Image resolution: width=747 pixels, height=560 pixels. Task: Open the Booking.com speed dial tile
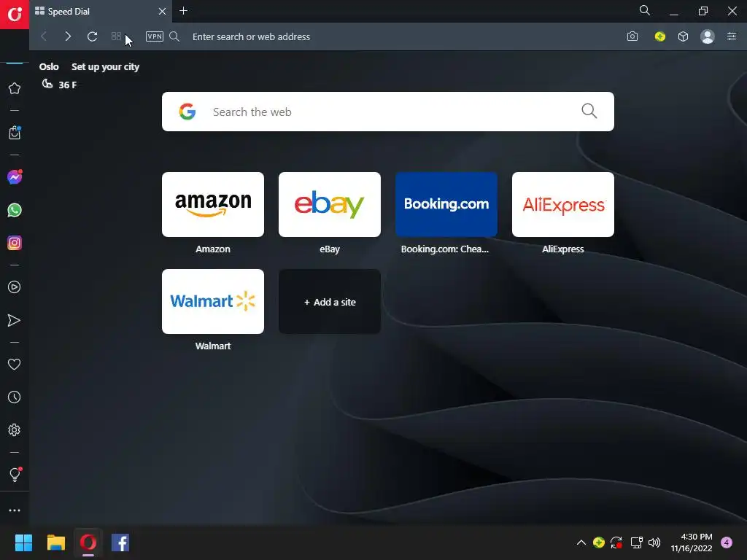click(x=446, y=205)
